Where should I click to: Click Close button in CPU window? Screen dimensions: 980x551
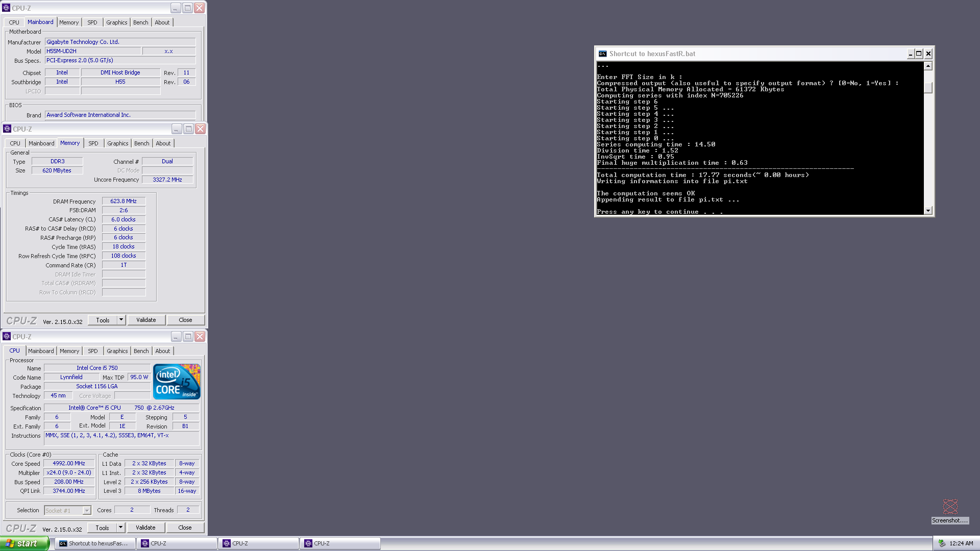click(185, 528)
